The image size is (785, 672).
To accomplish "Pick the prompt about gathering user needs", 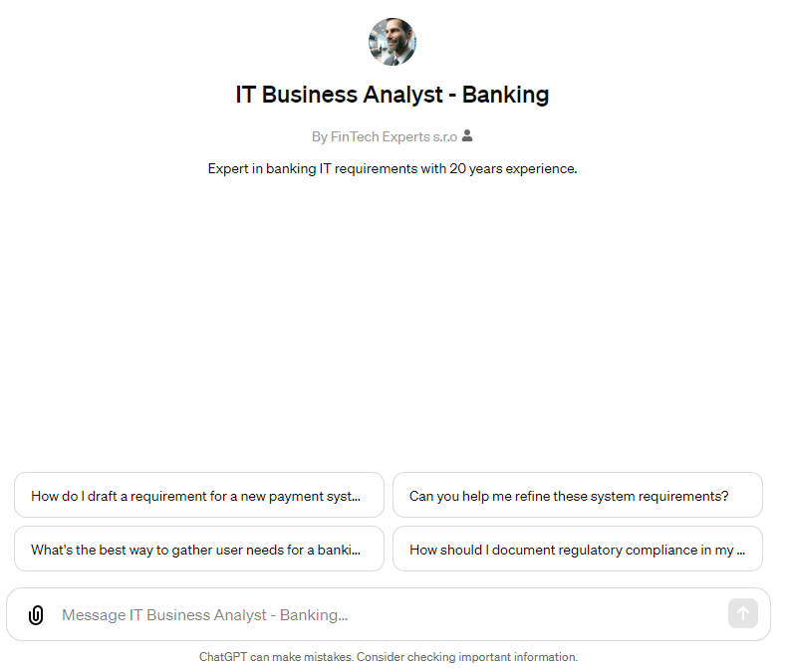I will [x=199, y=549].
